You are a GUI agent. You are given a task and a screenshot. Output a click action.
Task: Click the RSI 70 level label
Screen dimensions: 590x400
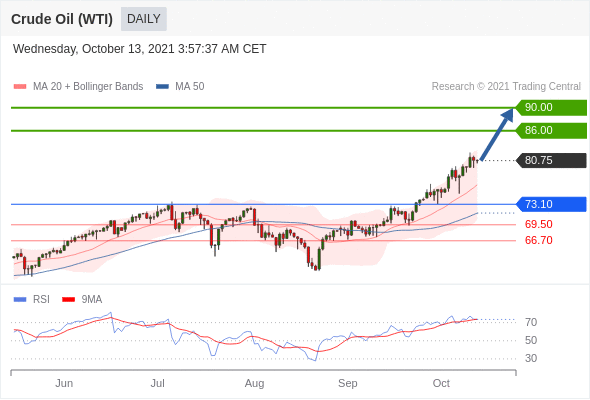click(x=531, y=322)
